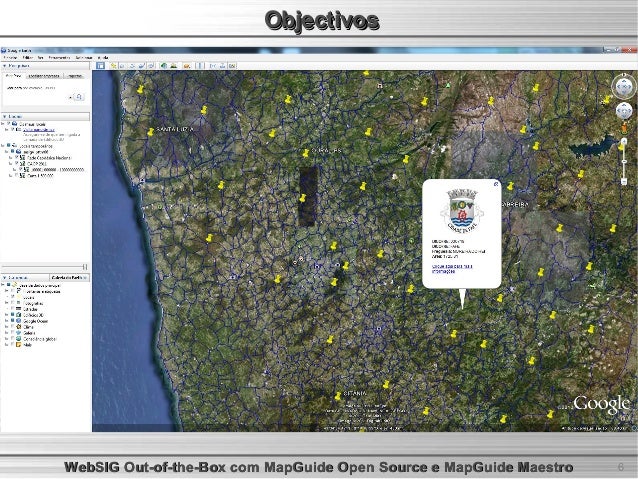The image size is (638, 479).
Task: Click the zoom slider track on the map
Action: pos(624,162)
